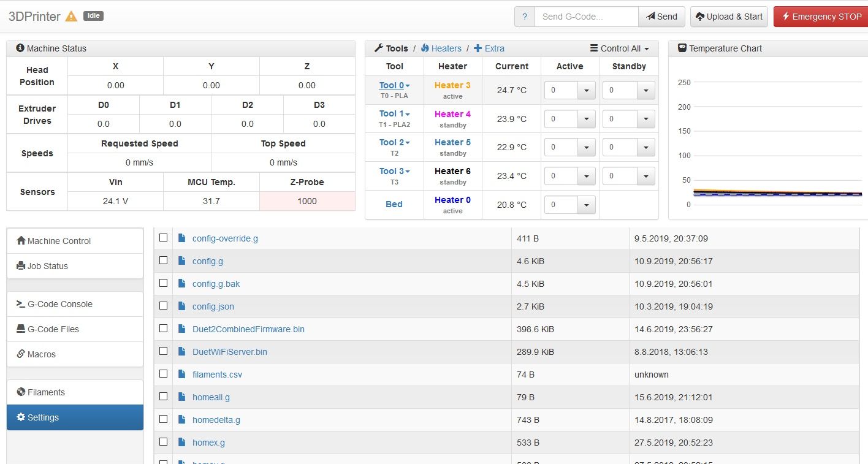Check the DuetWiFiServer.bin checkbox

(163, 351)
